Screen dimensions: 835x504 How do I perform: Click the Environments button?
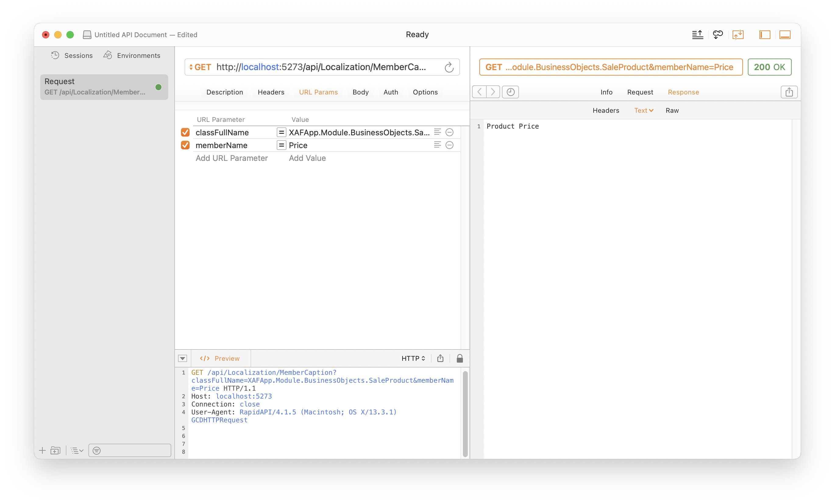(132, 55)
